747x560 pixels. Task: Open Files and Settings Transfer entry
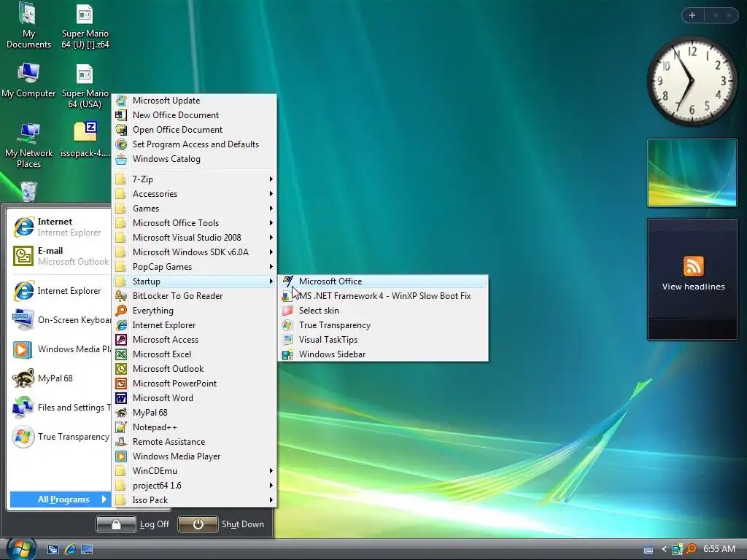60,408
